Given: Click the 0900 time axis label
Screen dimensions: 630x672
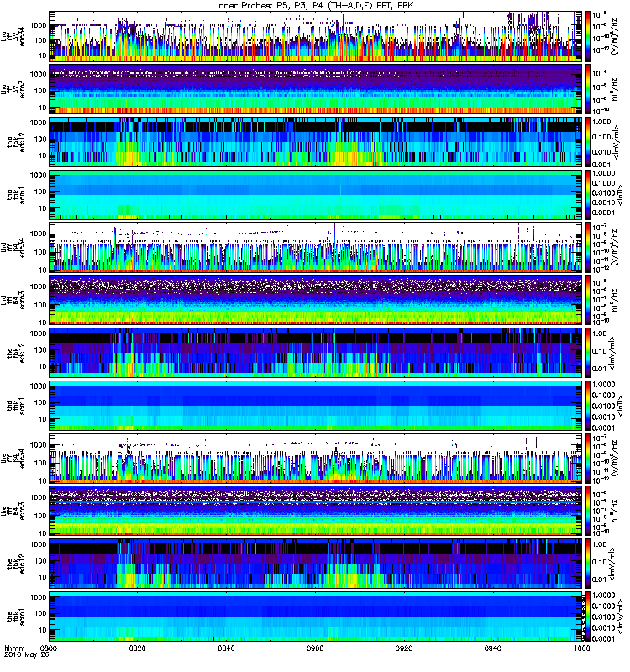Looking at the screenshot, I should coord(315,648).
